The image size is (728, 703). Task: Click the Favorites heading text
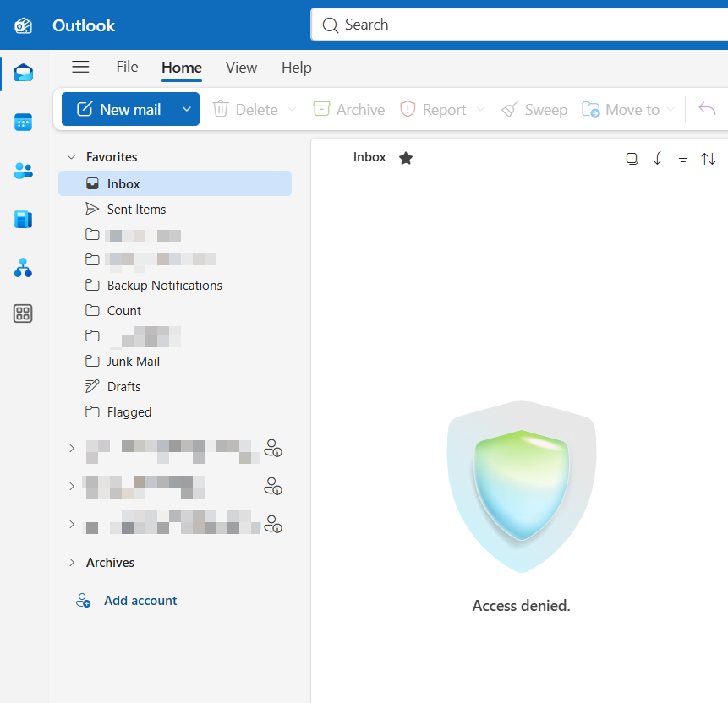coord(112,157)
